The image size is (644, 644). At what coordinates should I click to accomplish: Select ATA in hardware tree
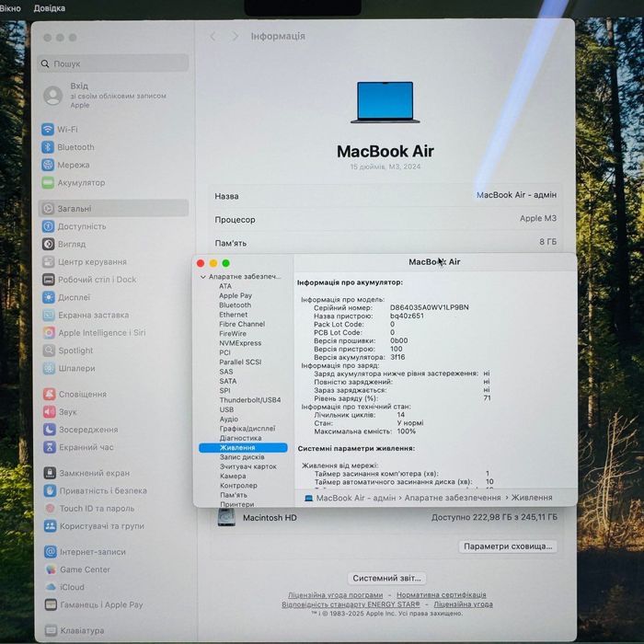pos(225,286)
